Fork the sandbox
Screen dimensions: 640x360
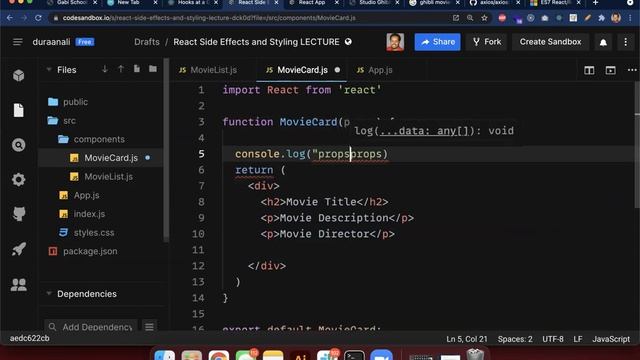487,42
